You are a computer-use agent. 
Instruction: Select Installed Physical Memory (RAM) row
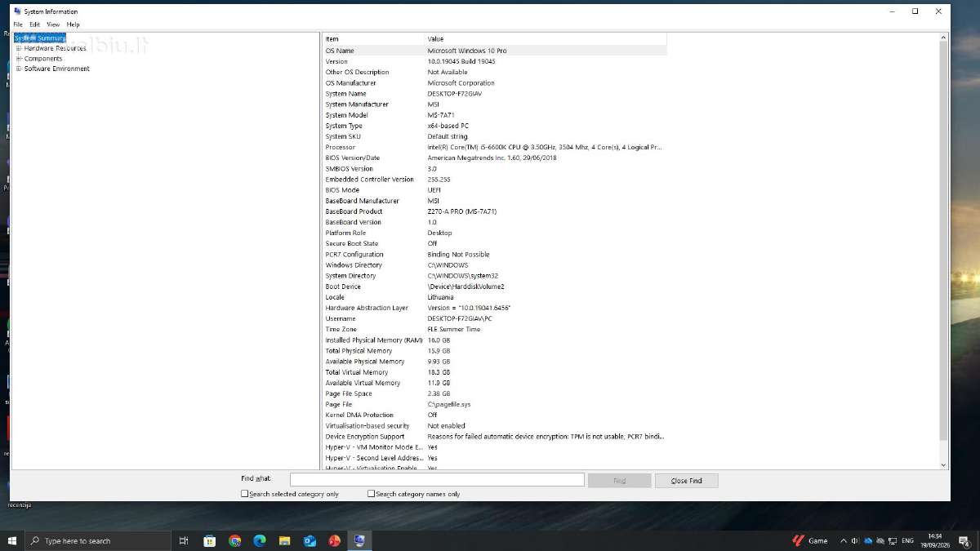pyautogui.click(x=495, y=340)
